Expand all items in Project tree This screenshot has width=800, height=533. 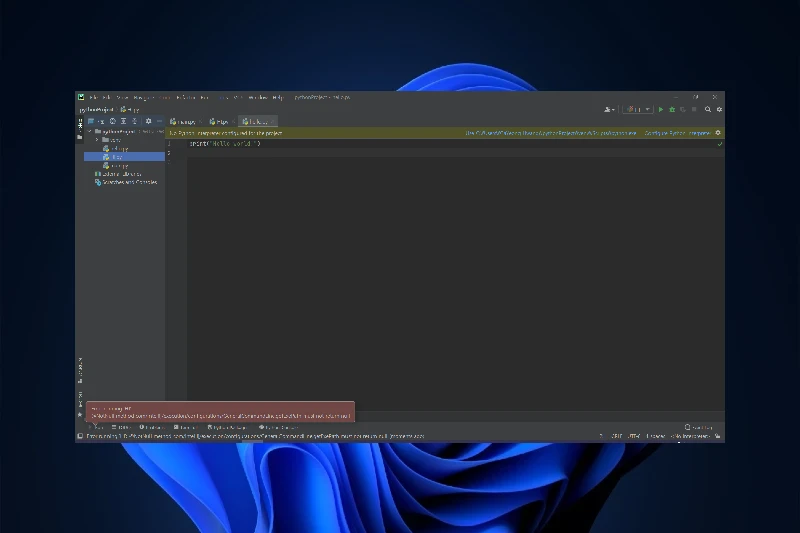point(123,121)
